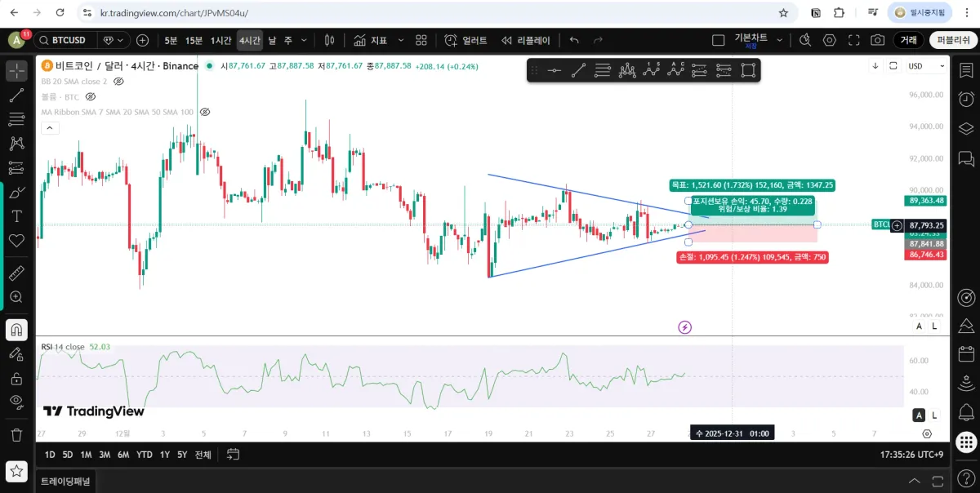
Task: Open the alerts clock panel on right sidebar
Action: point(966,100)
